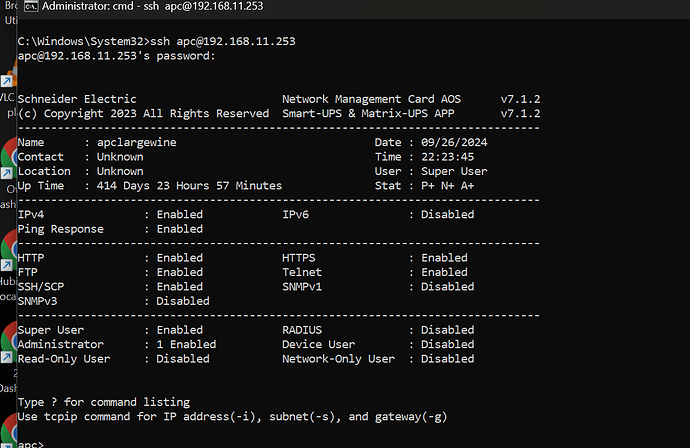Click the User value 'Super User'
This screenshot has height=448, width=690.
coord(454,171)
